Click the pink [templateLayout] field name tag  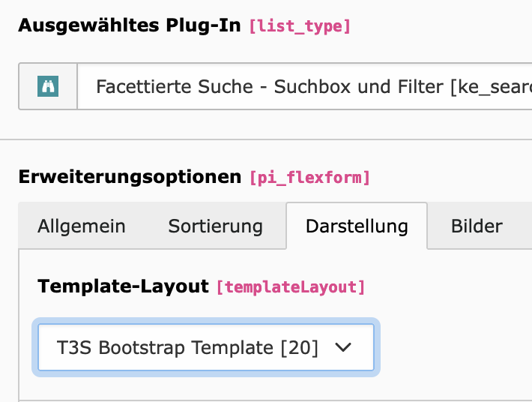click(291, 287)
